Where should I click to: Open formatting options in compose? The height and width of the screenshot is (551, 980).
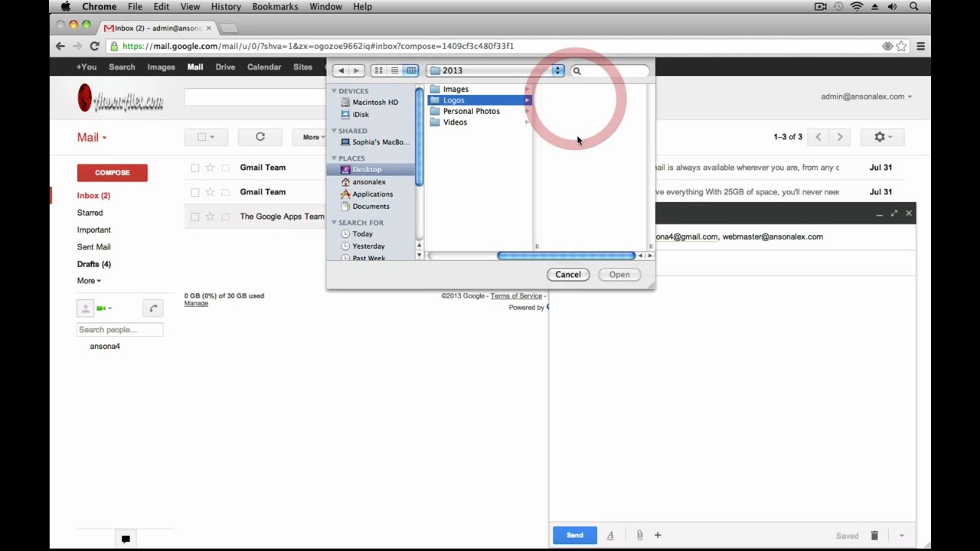point(610,536)
